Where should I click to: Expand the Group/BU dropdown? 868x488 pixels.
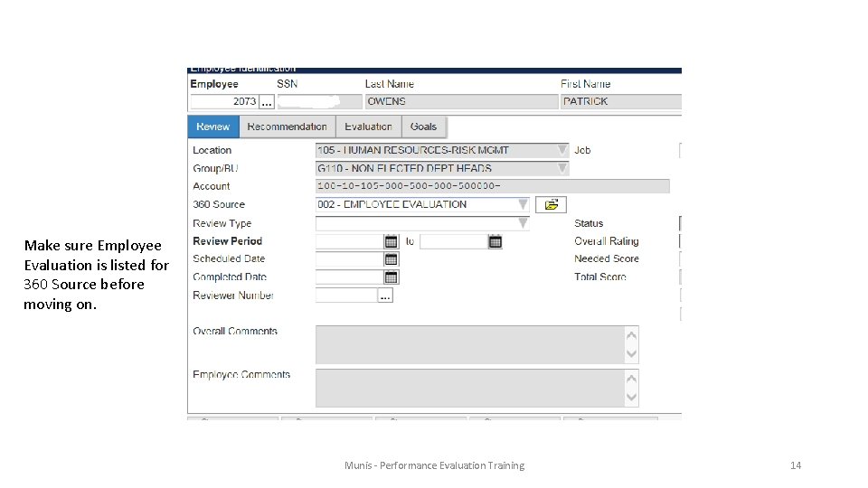(561, 168)
